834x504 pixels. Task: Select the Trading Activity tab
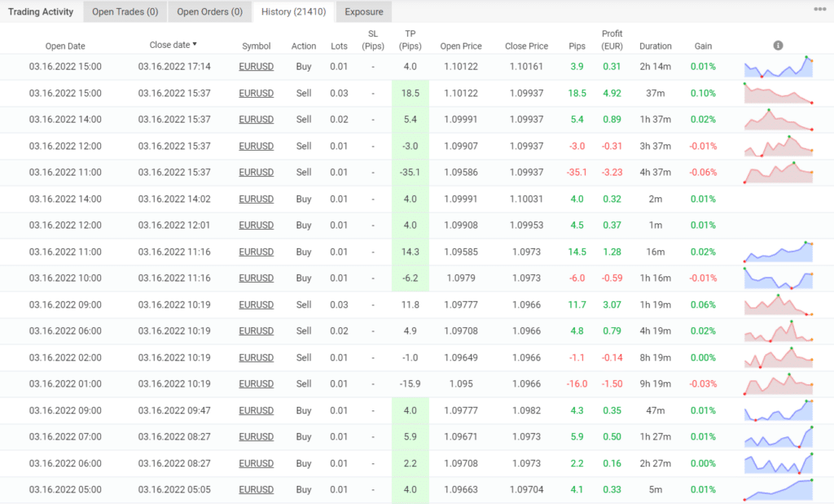[x=40, y=11]
